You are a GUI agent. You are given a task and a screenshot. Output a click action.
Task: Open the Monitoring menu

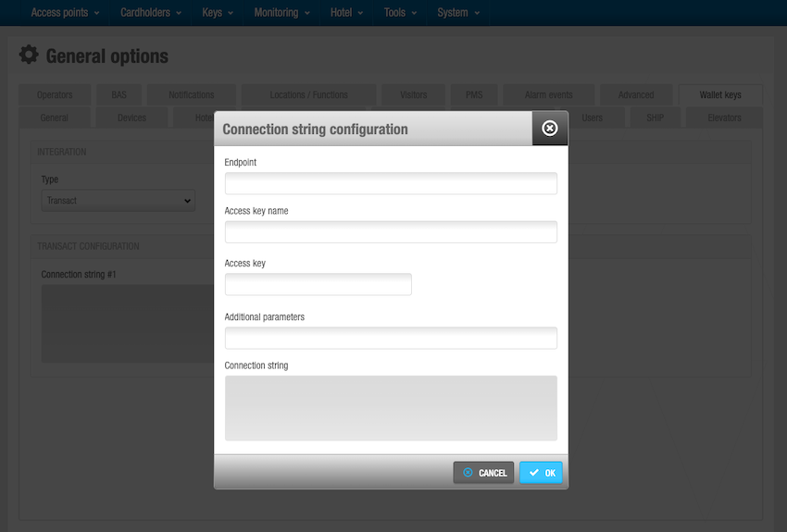(x=281, y=13)
